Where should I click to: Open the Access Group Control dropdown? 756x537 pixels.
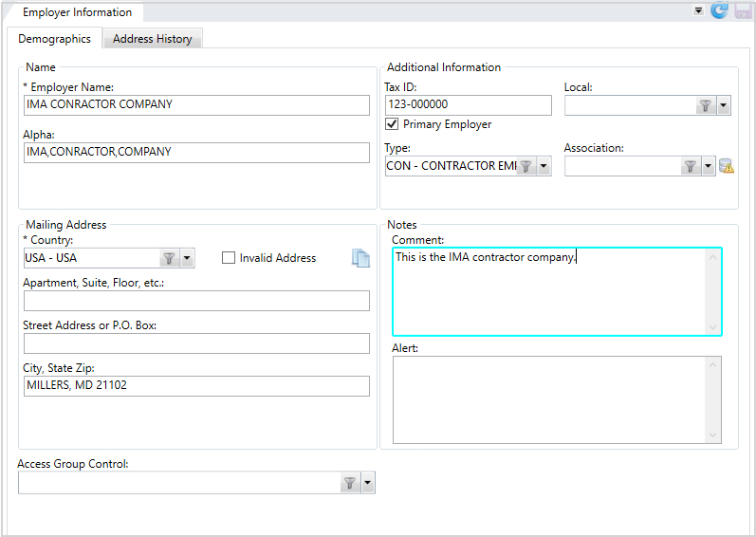(368, 483)
